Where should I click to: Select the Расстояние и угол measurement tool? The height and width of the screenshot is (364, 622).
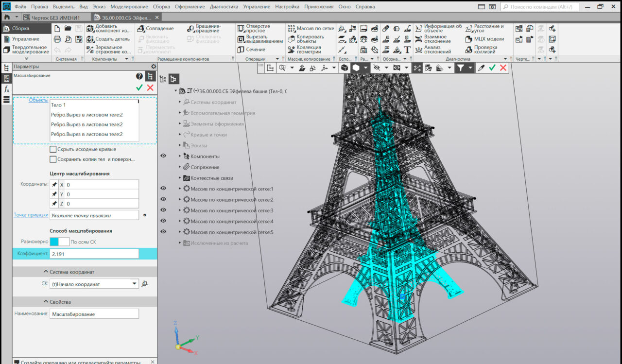pyautogui.click(x=468, y=28)
